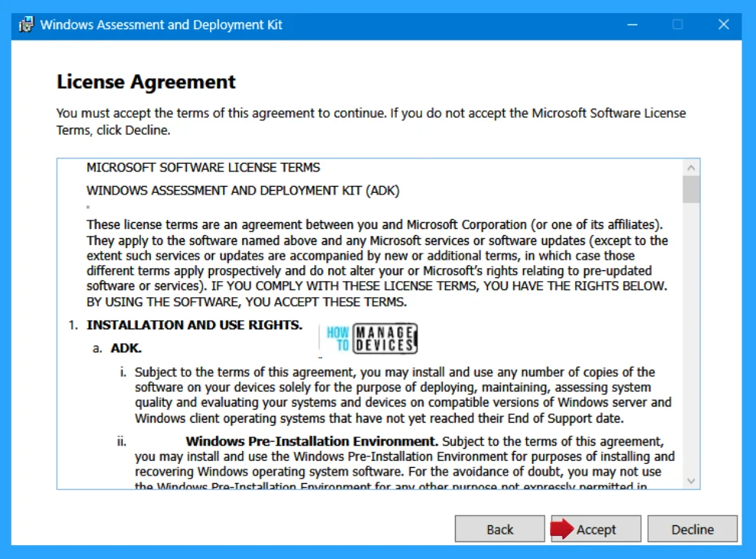Click bold Windows Pre-Installation Environment text
756x559 pixels.
tap(312, 441)
